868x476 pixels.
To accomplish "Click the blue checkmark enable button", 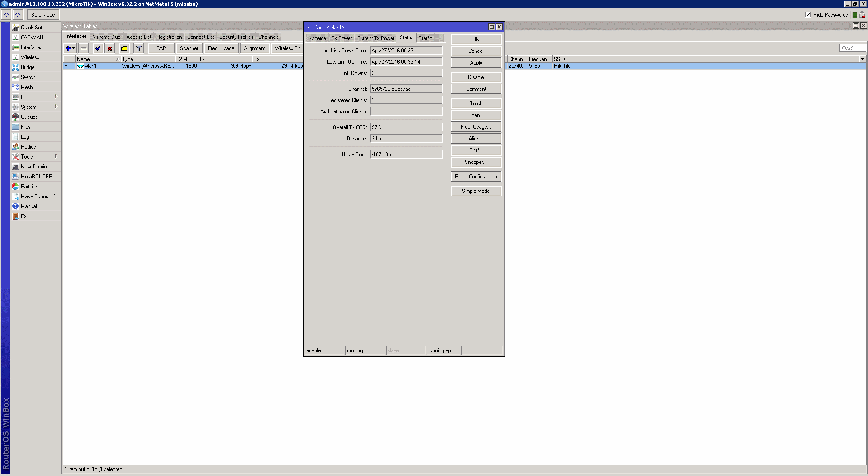I will tap(98, 48).
